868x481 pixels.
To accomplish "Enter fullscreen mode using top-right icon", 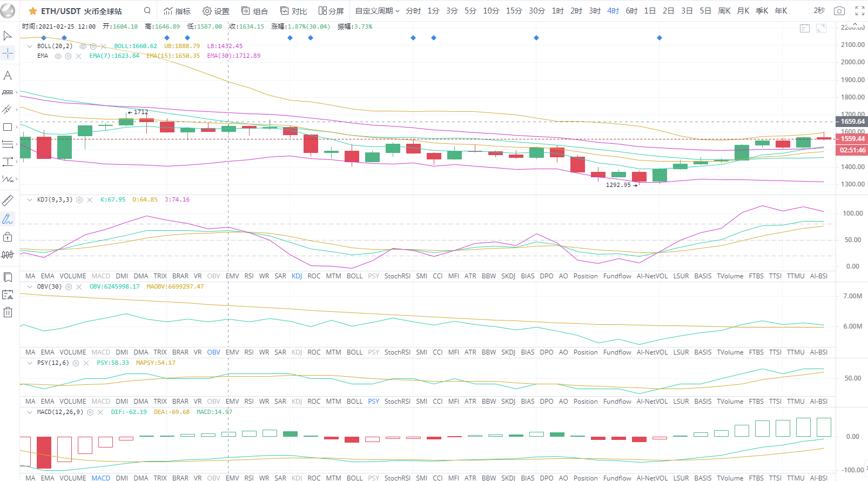I will [x=859, y=11].
